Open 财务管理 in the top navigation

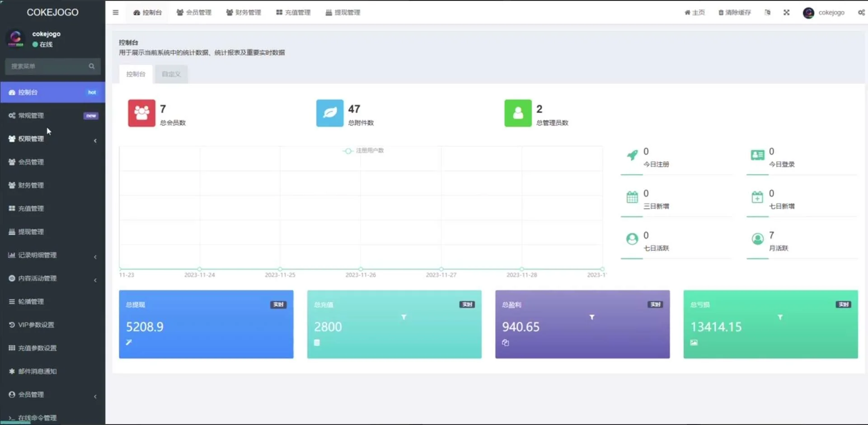244,13
